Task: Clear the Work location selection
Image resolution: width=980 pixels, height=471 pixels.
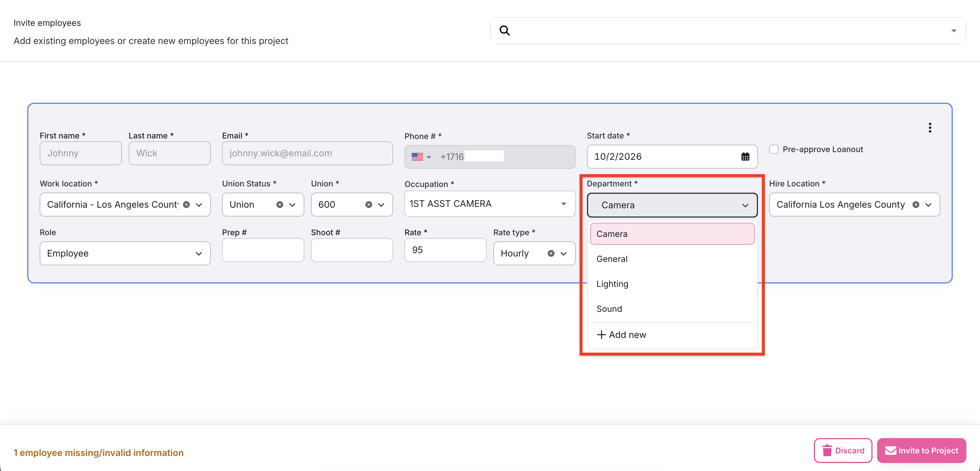Action: (x=186, y=205)
